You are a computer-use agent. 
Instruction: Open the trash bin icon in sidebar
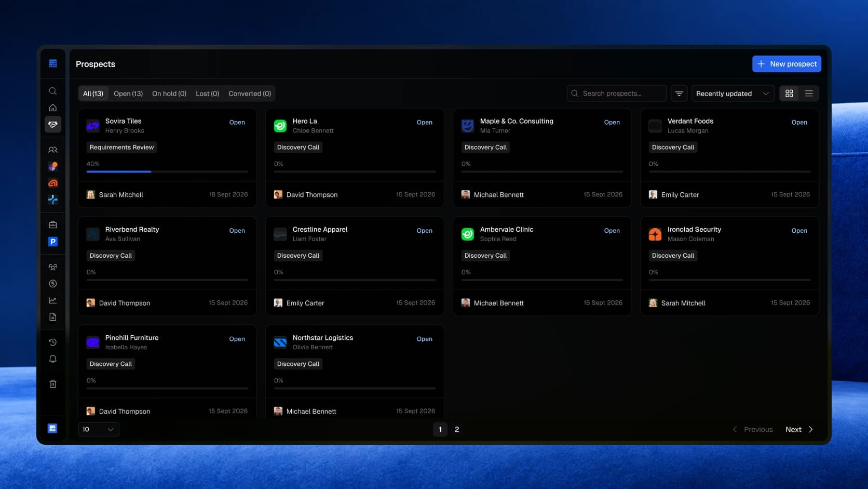(52, 384)
